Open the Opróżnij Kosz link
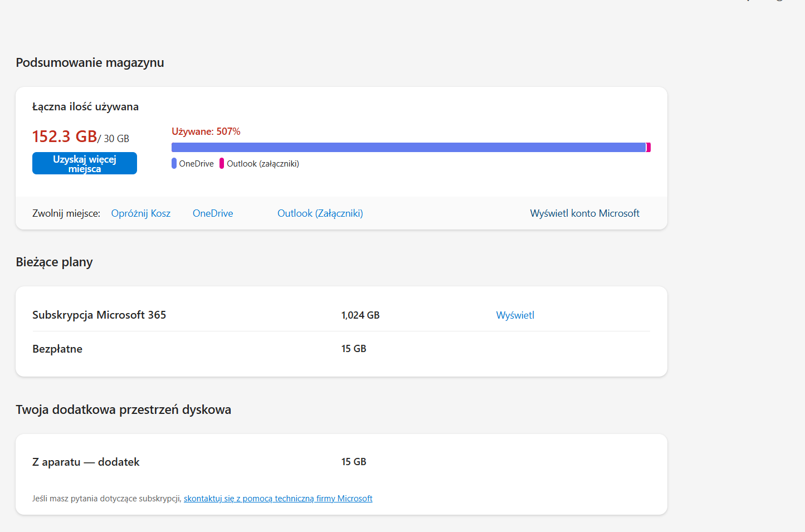 tap(141, 213)
